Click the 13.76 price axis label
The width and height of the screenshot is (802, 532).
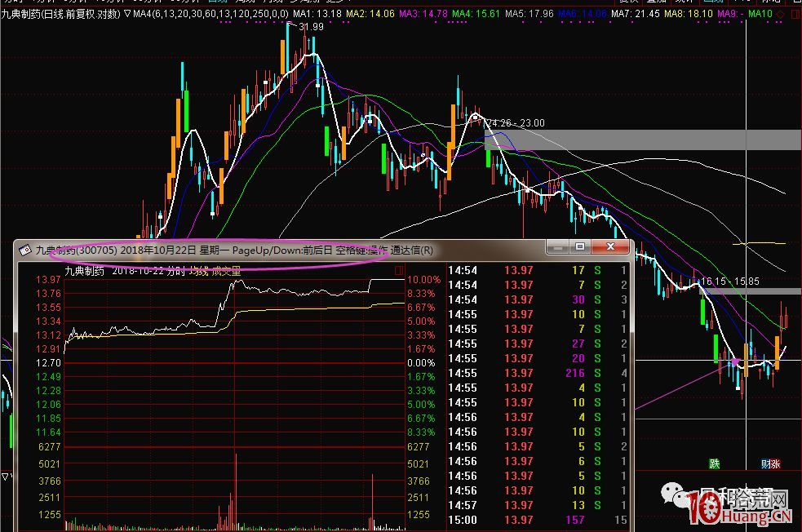(49, 294)
